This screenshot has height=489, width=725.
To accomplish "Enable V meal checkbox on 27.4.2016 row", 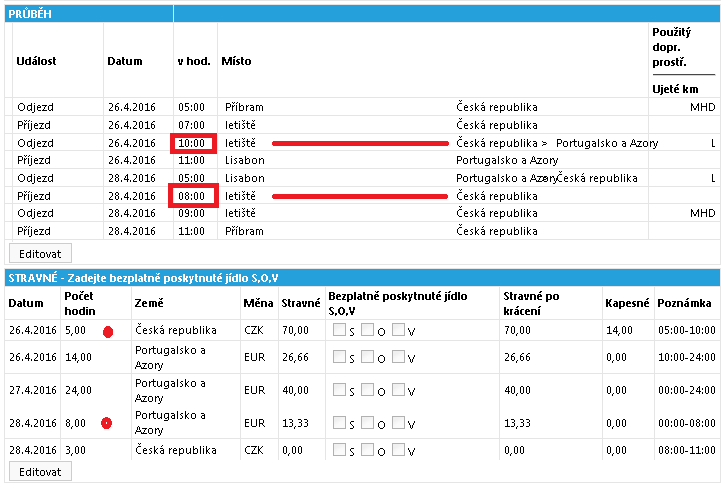I will tap(398, 390).
